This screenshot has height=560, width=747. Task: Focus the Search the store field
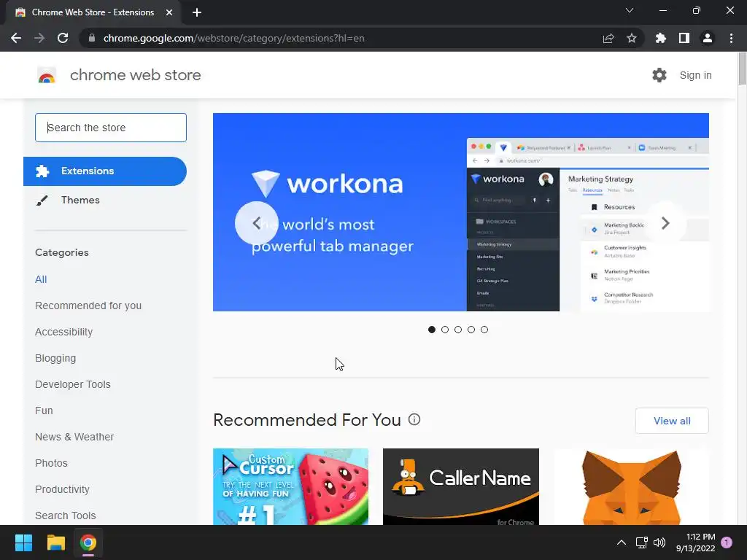click(111, 128)
